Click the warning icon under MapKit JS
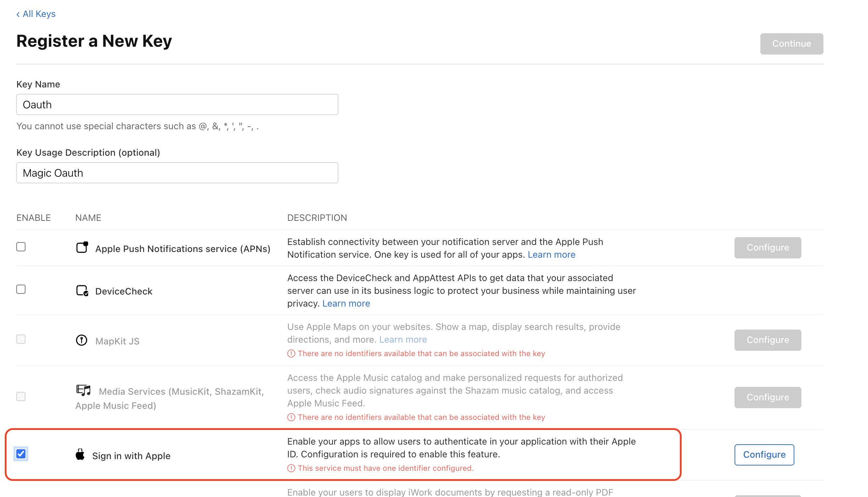The width and height of the screenshot is (868, 497). [291, 353]
